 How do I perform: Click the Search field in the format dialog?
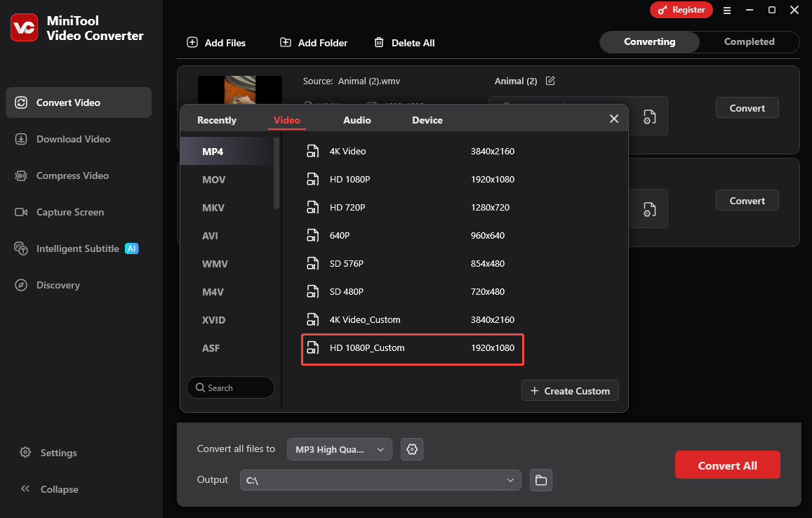[x=230, y=387]
